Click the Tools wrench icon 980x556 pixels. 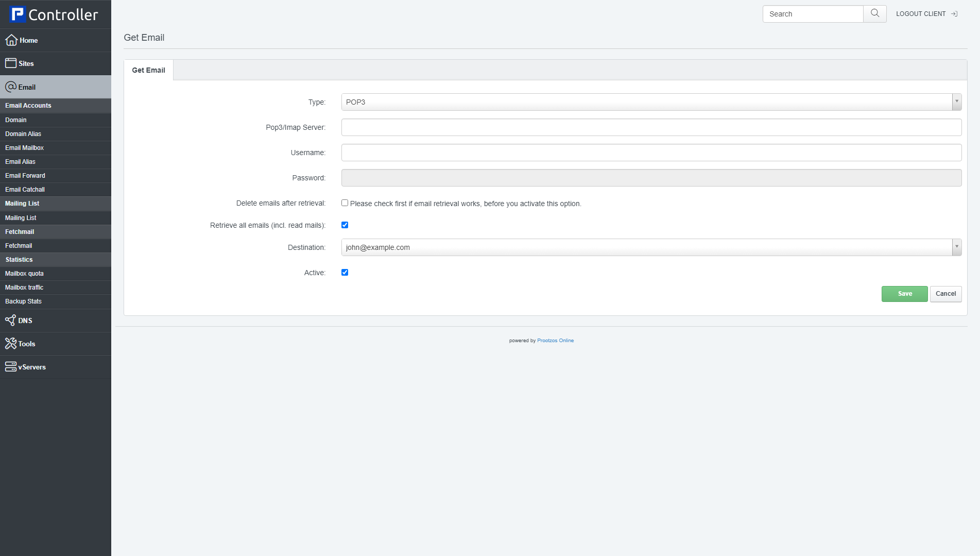tap(11, 343)
